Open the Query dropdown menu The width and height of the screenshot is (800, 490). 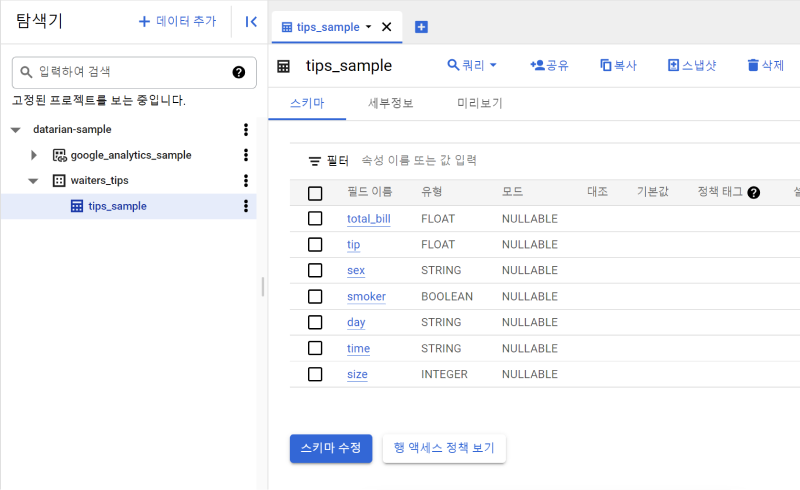click(472, 65)
